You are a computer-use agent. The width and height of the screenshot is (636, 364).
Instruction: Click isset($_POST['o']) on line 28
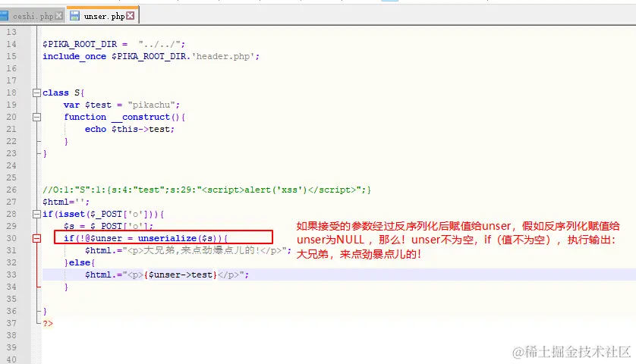point(106,214)
